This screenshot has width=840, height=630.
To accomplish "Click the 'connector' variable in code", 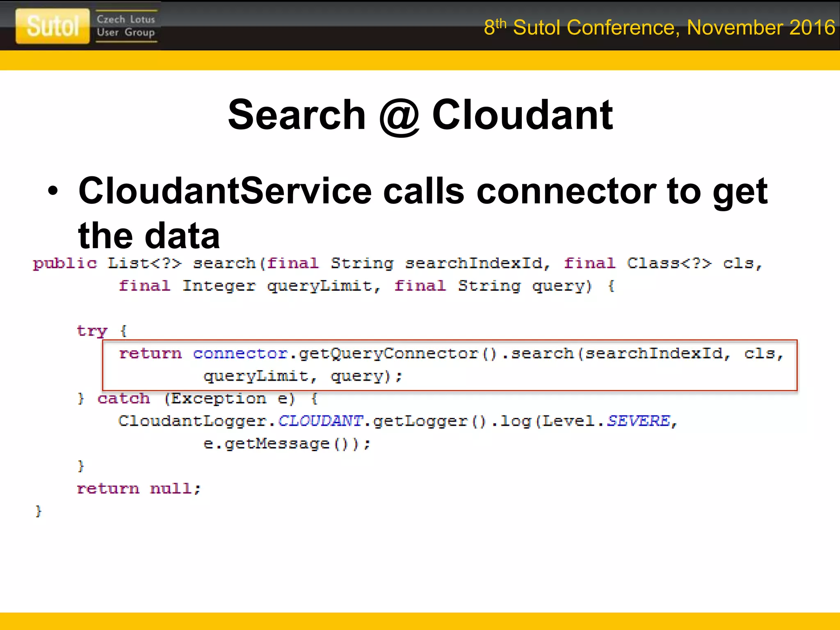I will click(240, 353).
